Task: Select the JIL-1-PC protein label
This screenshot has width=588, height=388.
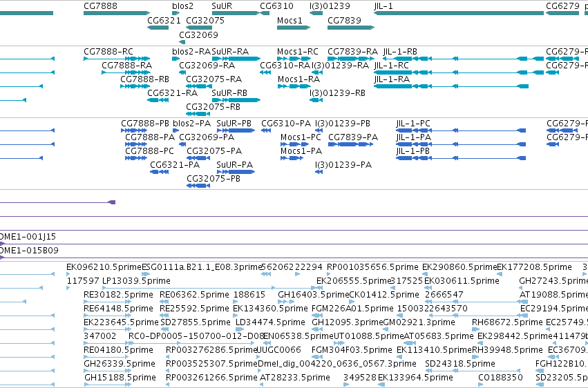Action: [413, 123]
